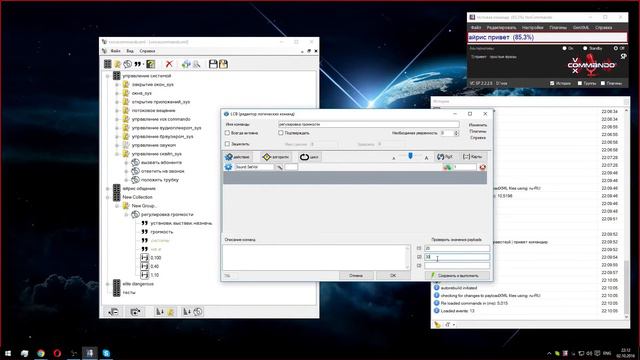Image resolution: width=640 pixels, height=360 pixels.
Task: Open Вид menu in command editor window
Action: (x=130, y=51)
